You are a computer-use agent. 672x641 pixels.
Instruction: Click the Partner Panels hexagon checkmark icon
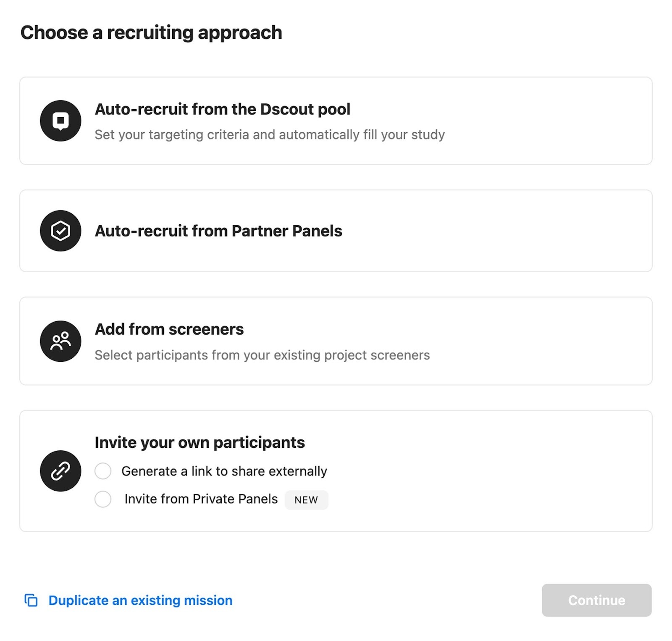point(60,231)
